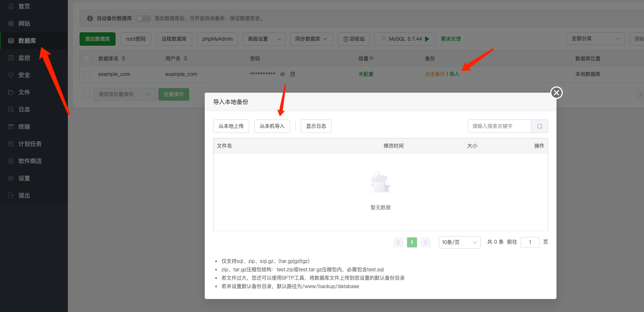Click the search magnifier in import dialog
Viewport: 644px width, 312px height.
click(x=539, y=126)
